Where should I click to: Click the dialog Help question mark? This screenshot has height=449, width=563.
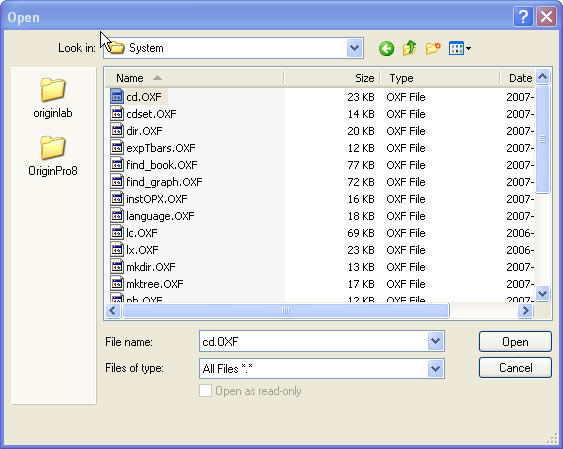(523, 17)
